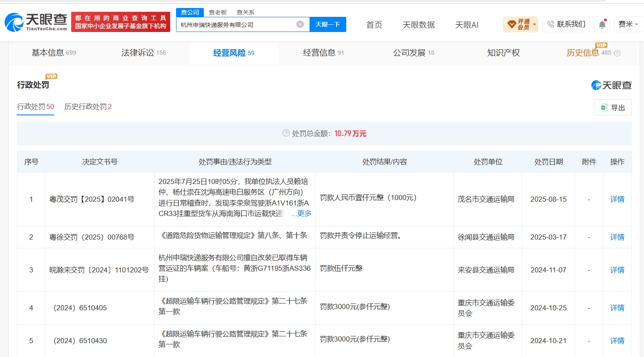Image resolution: width=644 pixels, height=357 pixels.
Task: Open 详情 for 粤茂交罚 02041号
Action: [617, 199]
